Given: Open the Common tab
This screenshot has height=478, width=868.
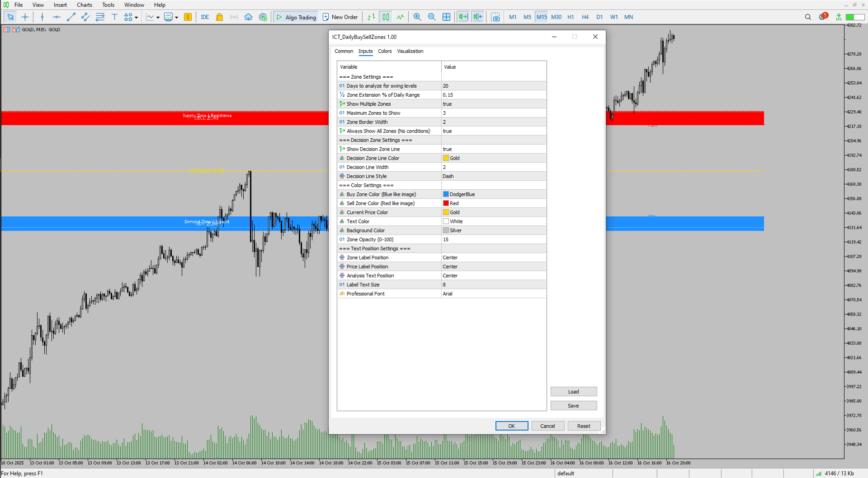Looking at the screenshot, I should pyautogui.click(x=344, y=51).
